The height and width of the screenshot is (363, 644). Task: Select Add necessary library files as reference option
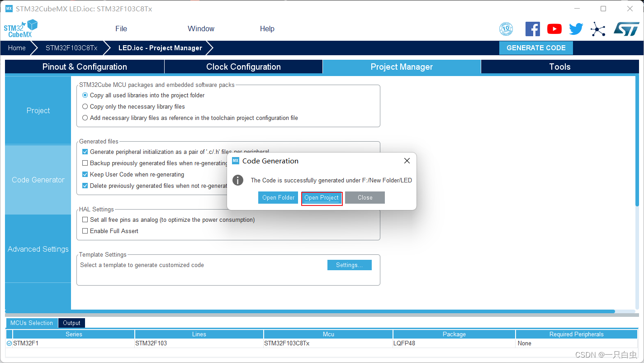pos(85,118)
